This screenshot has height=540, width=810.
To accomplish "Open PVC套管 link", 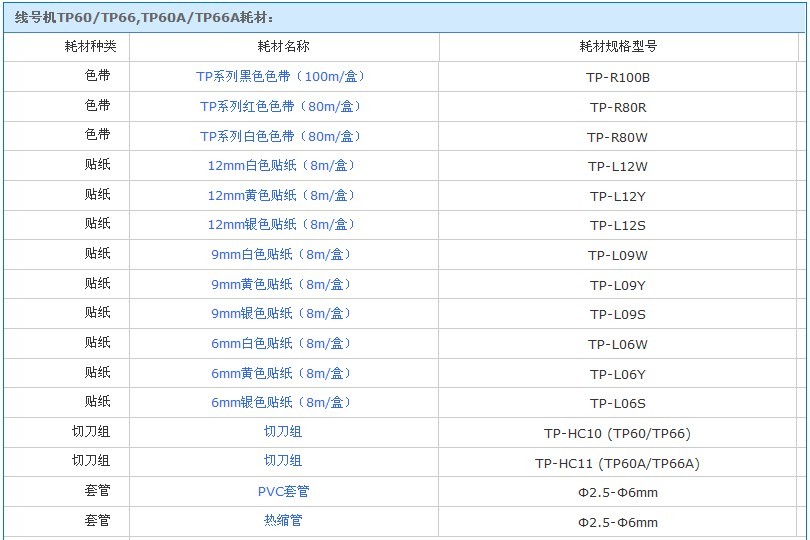I will coord(284,491).
